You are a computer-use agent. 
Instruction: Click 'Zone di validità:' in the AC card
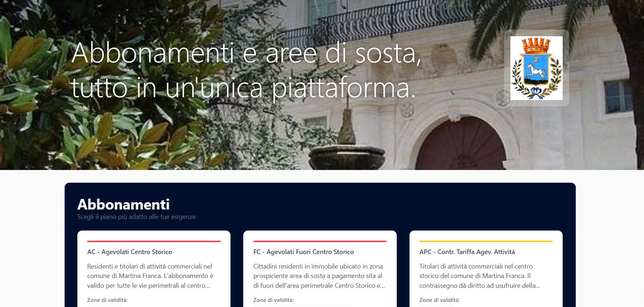[x=107, y=300]
